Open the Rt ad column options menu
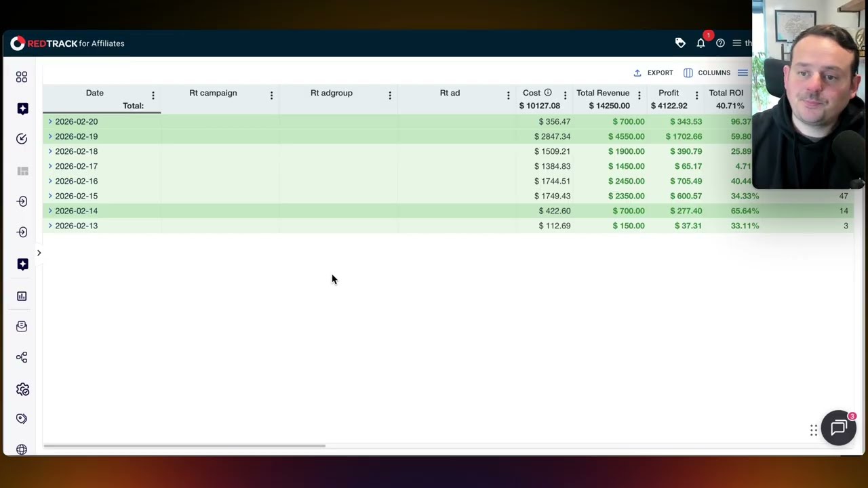The image size is (868, 488). tap(508, 96)
